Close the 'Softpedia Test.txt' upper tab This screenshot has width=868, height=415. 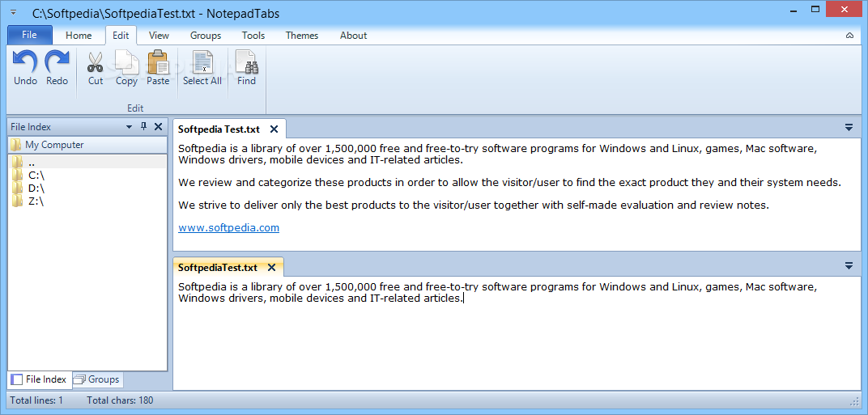pos(274,129)
